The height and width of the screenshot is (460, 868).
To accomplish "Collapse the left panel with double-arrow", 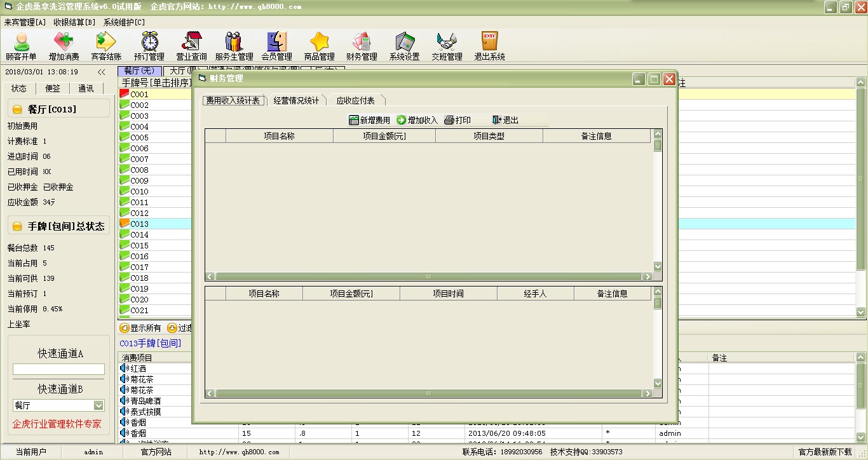I will (x=101, y=72).
